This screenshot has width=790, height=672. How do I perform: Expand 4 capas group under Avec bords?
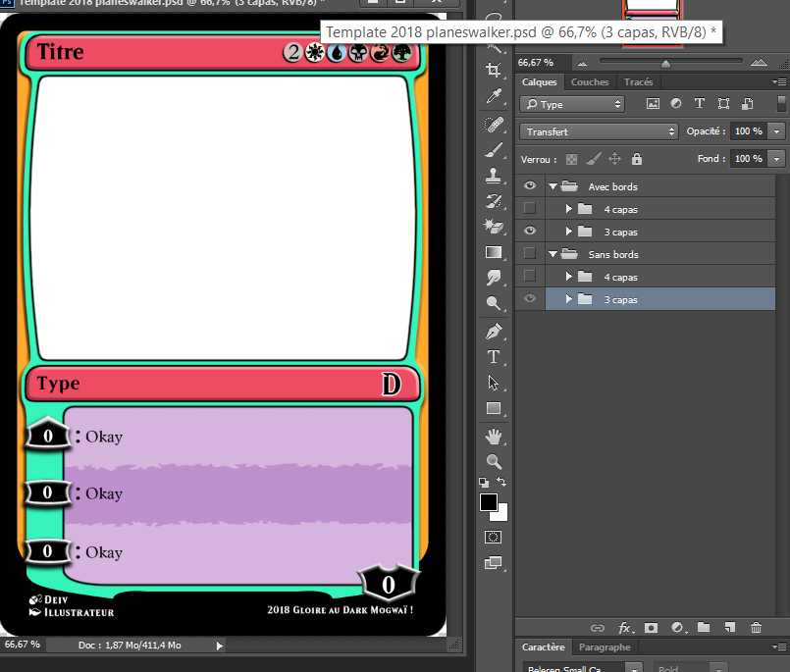[x=569, y=209]
